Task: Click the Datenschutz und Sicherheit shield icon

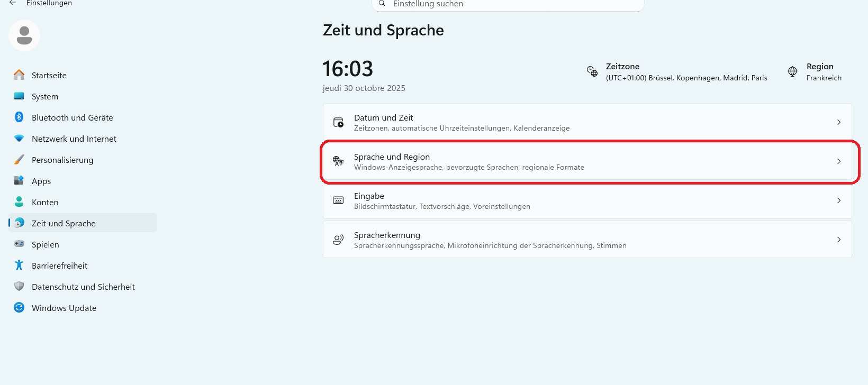Action: click(x=19, y=287)
